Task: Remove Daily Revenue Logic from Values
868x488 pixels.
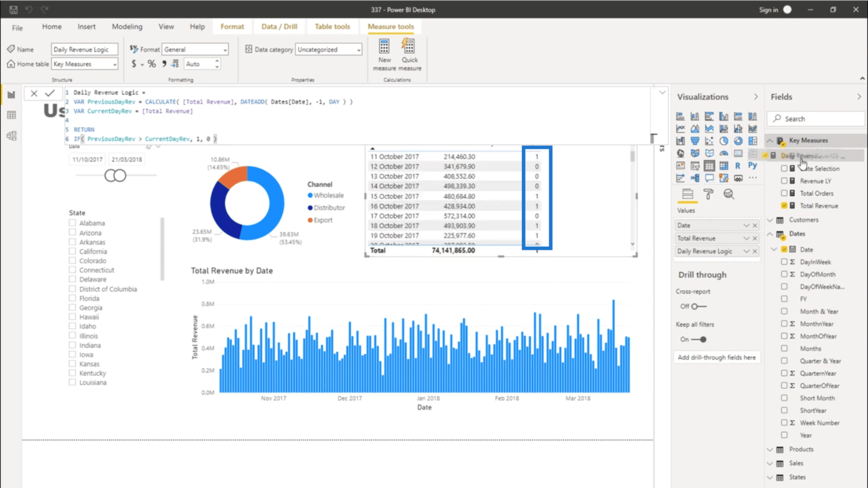Action: point(755,251)
